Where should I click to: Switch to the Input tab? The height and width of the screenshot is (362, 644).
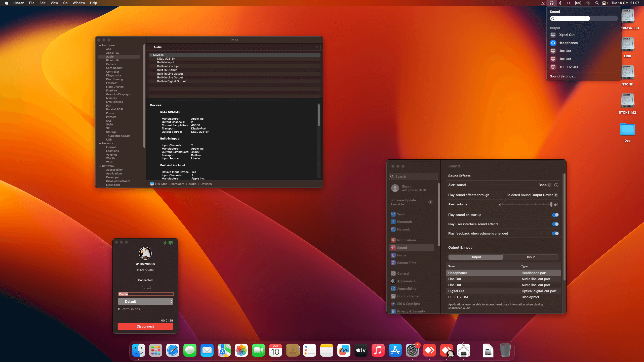point(531,257)
